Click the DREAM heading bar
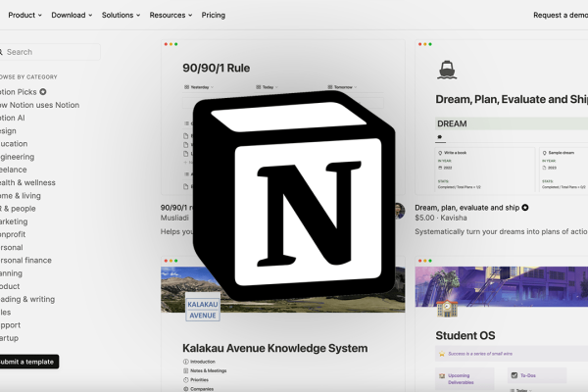Screen dimensions: 588x392 point(512,123)
